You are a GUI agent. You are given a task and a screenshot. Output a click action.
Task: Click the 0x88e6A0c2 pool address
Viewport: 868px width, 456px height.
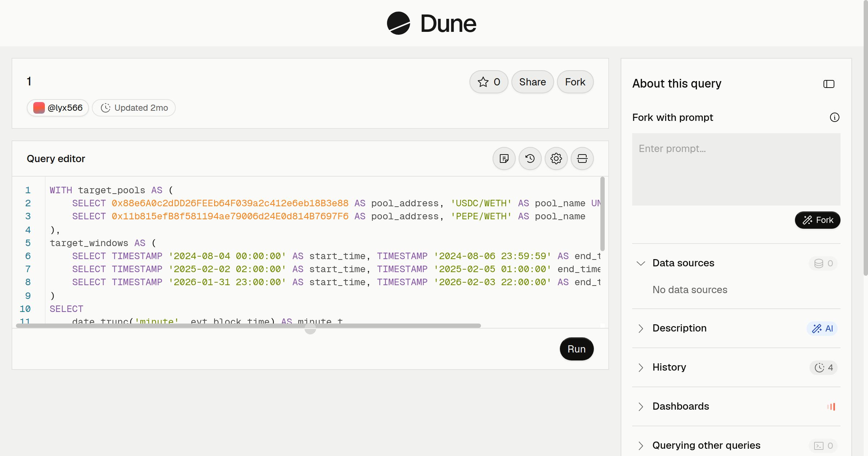(230, 203)
